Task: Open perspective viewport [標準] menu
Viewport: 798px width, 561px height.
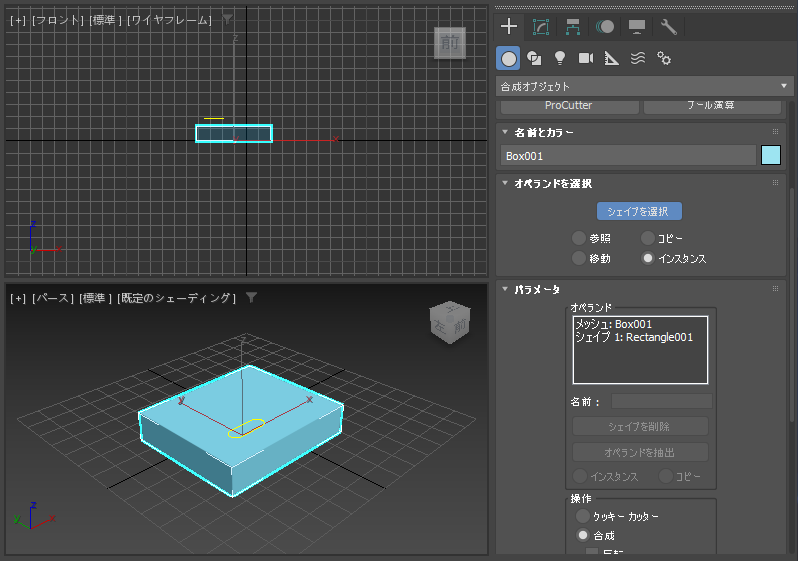Action: click(x=96, y=298)
